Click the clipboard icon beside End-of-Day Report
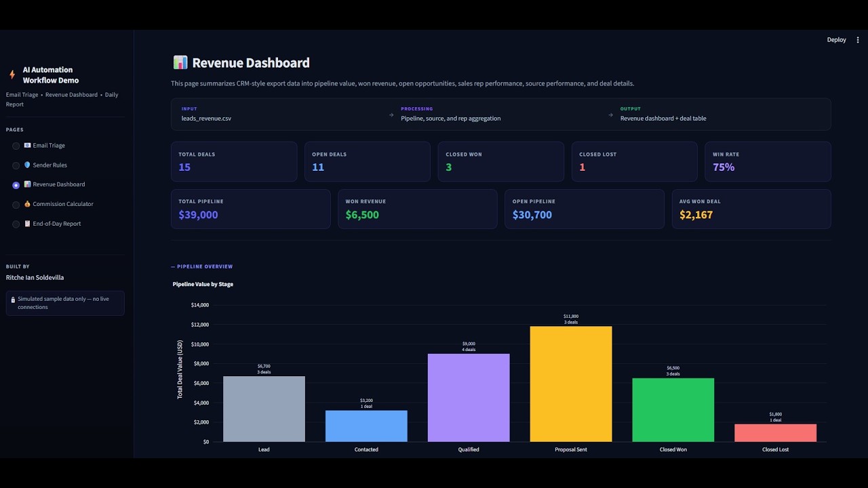This screenshot has width=868, height=488. point(27,224)
